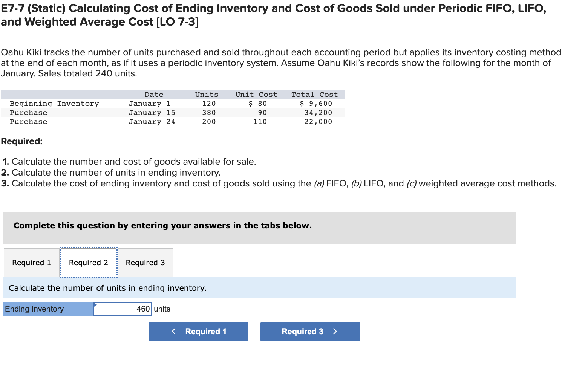Viewport: 588px width, 379px height.
Task: Click the Complete this question instruction banner
Action: (x=162, y=226)
